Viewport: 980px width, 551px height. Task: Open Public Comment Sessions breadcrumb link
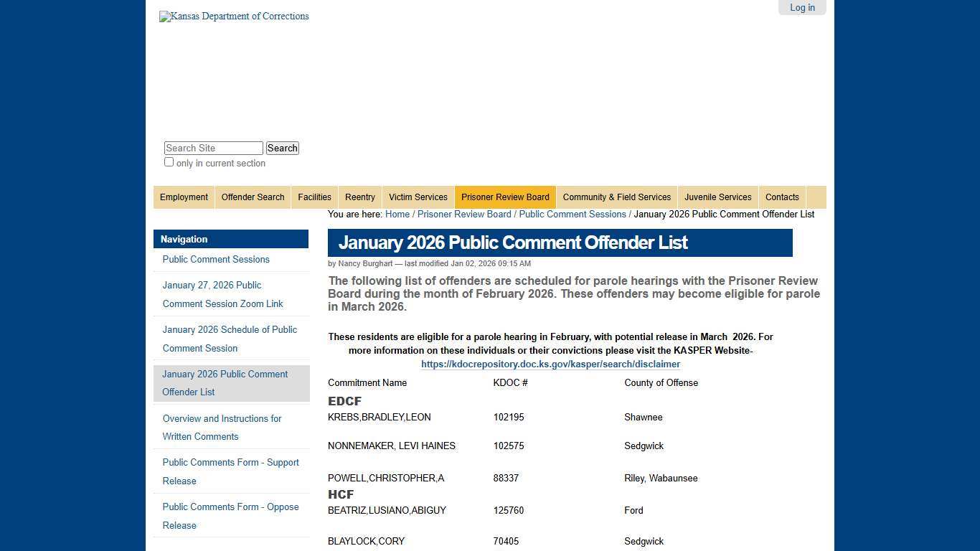pyautogui.click(x=573, y=214)
